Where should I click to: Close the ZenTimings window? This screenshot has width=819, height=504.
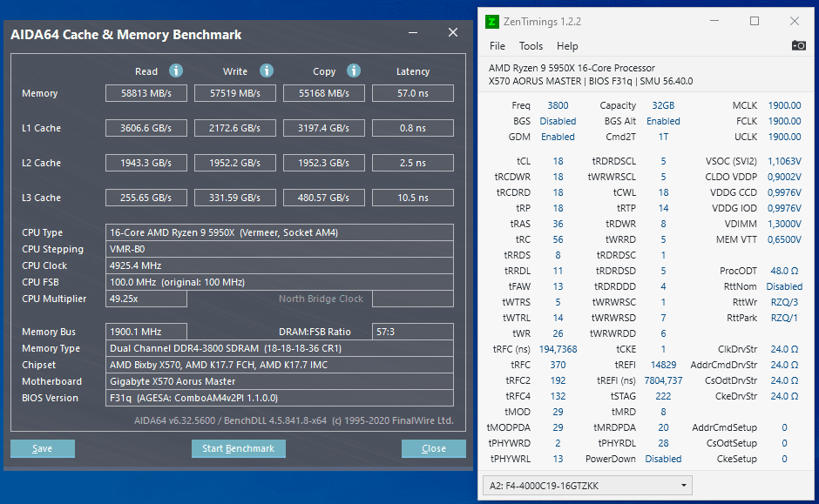795,21
